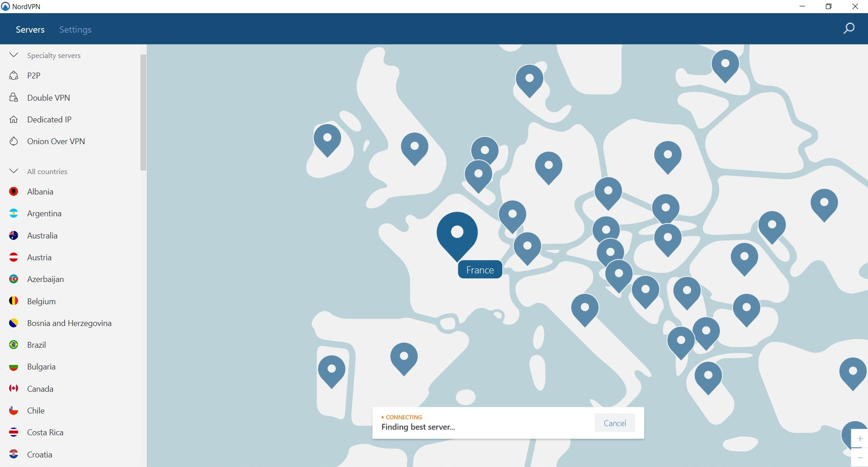This screenshot has width=868, height=467.
Task: Zoom in the map with plus button
Action: [x=860, y=438]
